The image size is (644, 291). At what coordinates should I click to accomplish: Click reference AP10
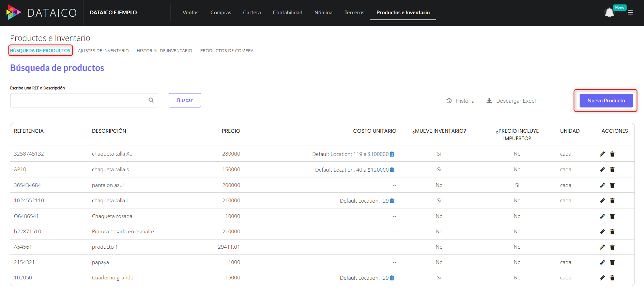tap(20, 170)
